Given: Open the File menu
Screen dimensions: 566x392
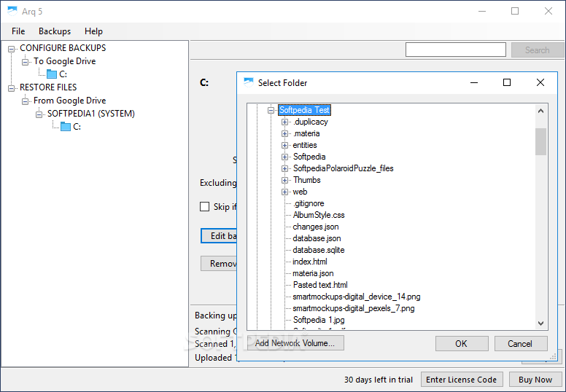Looking at the screenshot, I should click(18, 31).
